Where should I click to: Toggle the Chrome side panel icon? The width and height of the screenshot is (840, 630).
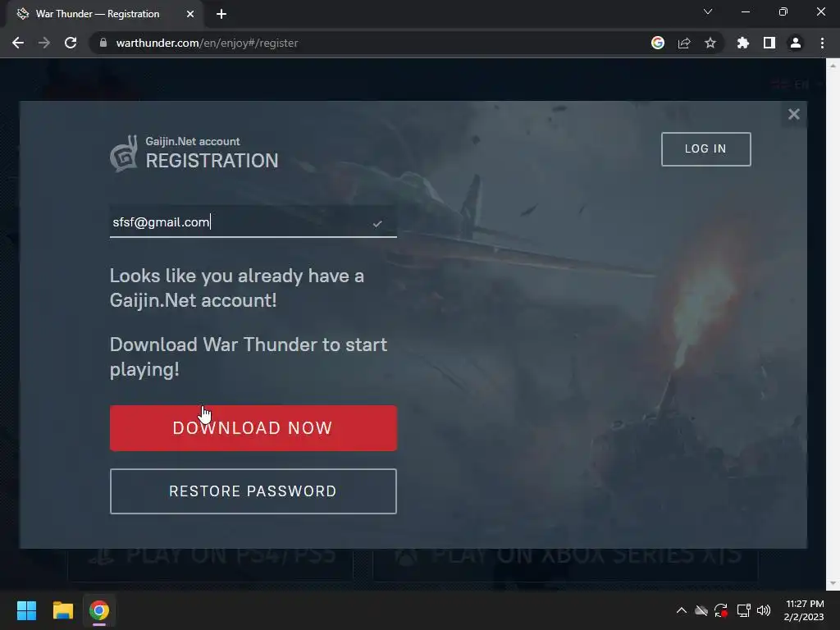click(x=769, y=43)
